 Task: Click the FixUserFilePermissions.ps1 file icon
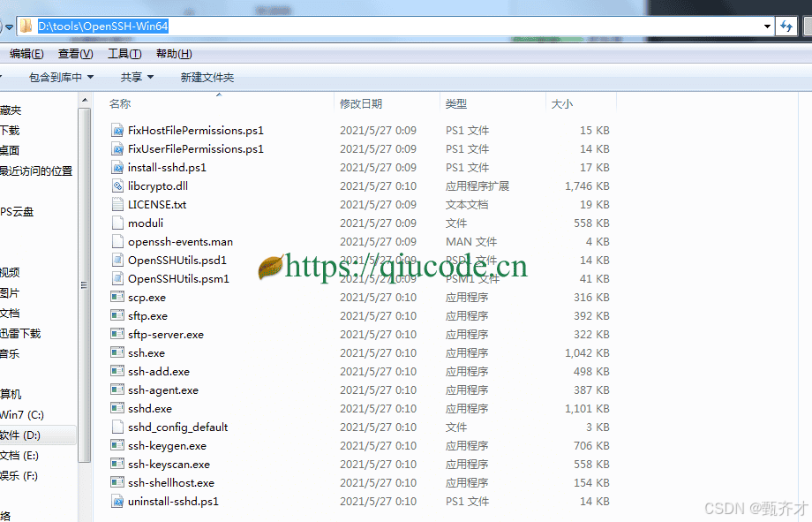(x=117, y=148)
